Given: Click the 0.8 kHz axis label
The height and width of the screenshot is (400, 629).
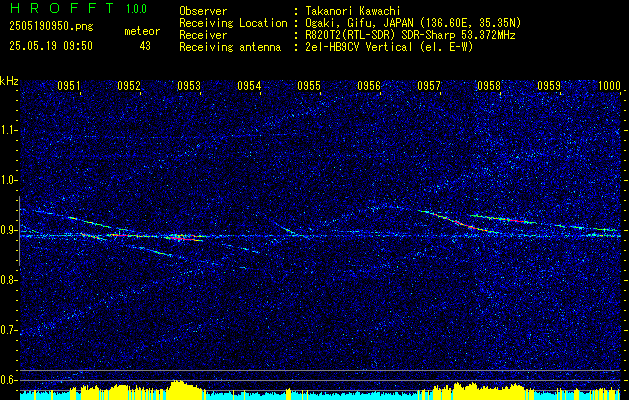Looking at the screenshot, I should (x=8, y=280).
